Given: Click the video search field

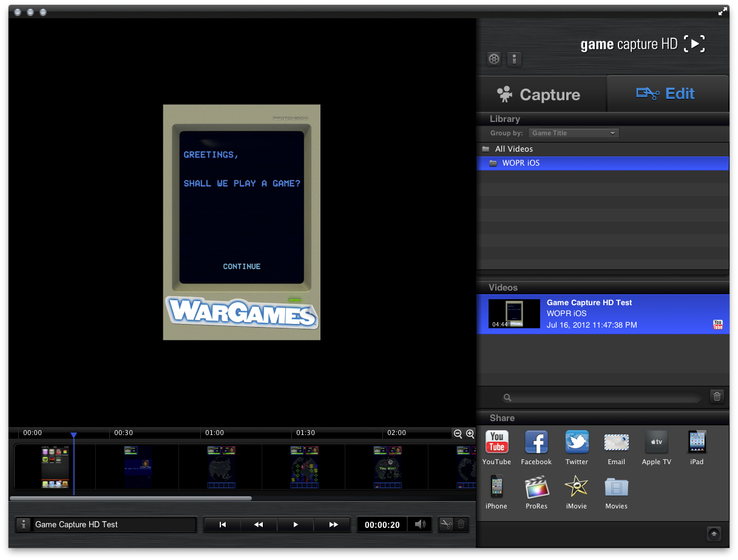Looking at the screenshot, I should [x=604, y=397].
